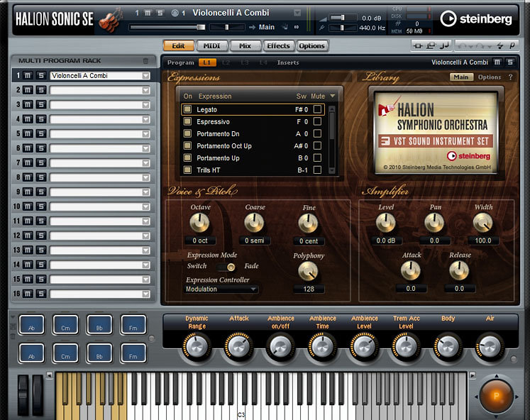
Task: Trigger the upper-row Cm pad
Action: point(65,325)
